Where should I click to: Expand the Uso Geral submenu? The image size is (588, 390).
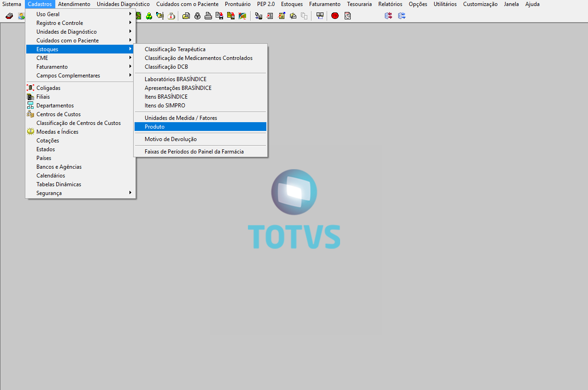click(x=81, y=14)
